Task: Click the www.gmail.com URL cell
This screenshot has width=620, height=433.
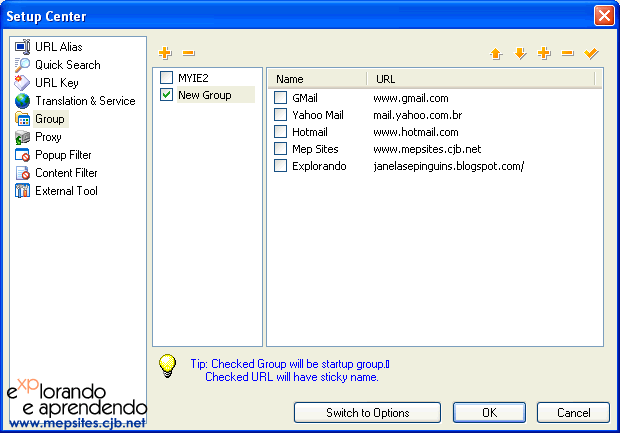Action: point(411,98)
